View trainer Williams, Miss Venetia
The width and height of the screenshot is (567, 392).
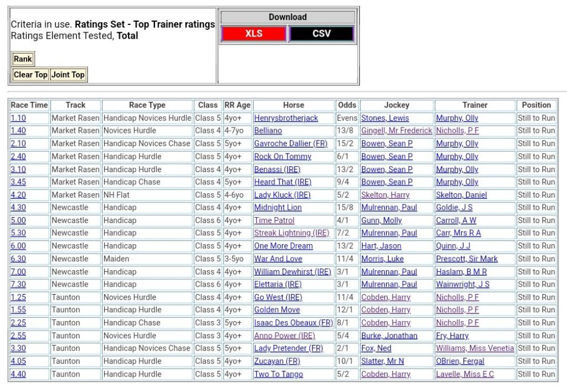pos(475,348)
